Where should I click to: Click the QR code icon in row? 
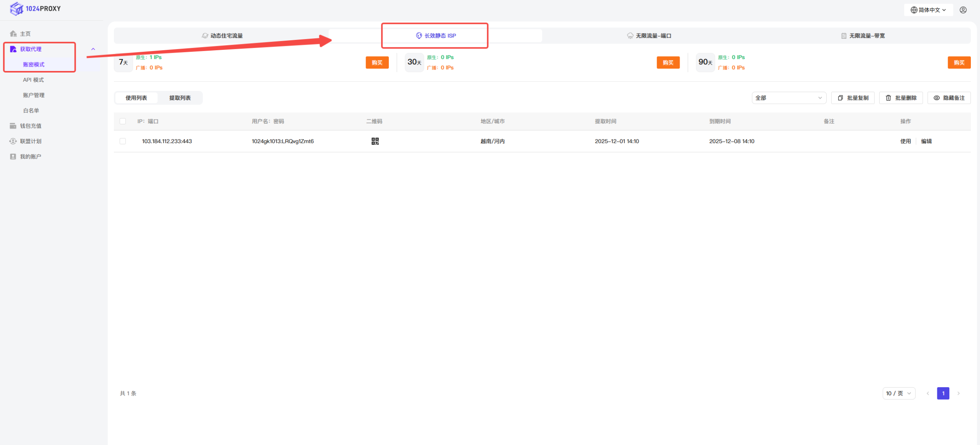375,141
